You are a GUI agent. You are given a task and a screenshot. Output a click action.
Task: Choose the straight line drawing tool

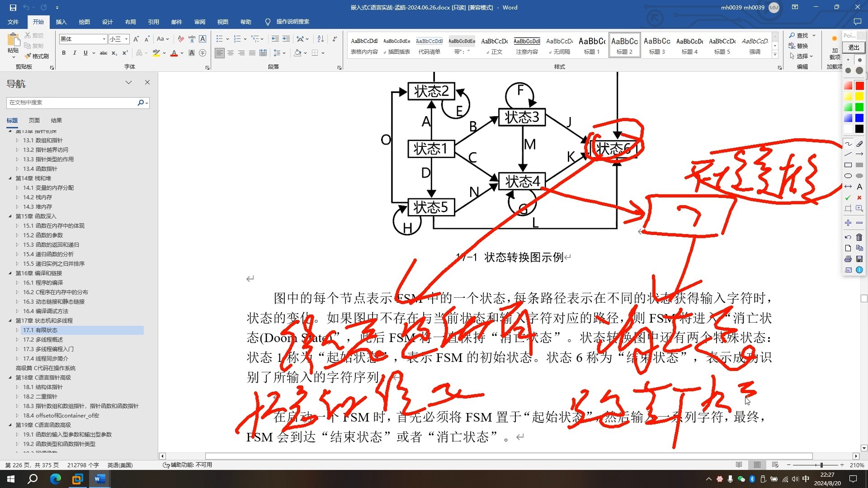coord(848,154)
